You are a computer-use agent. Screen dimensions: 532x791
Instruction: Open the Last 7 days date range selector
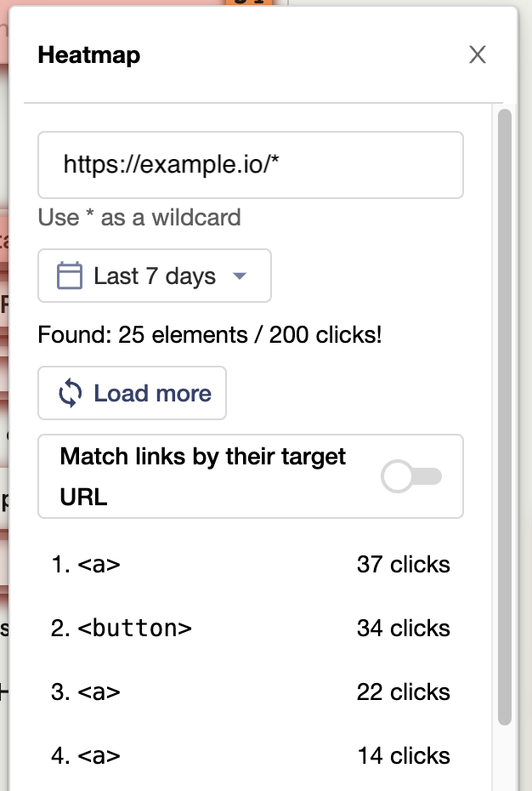click(155, 276)
